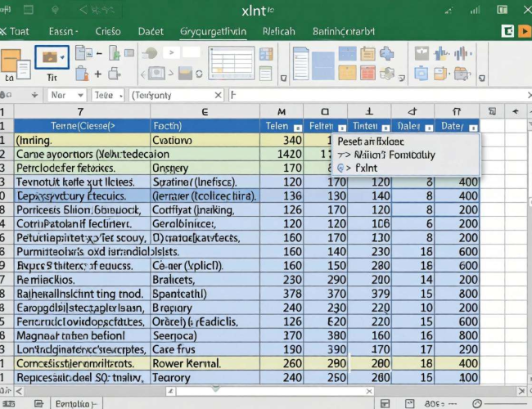532x409 pixels.
Task: Click the white E icon beside play icon
Action: point(507,31)
